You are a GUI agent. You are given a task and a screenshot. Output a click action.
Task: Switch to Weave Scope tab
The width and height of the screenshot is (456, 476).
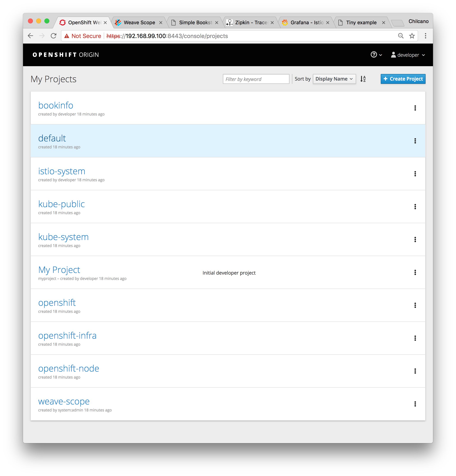pos(139,23)
